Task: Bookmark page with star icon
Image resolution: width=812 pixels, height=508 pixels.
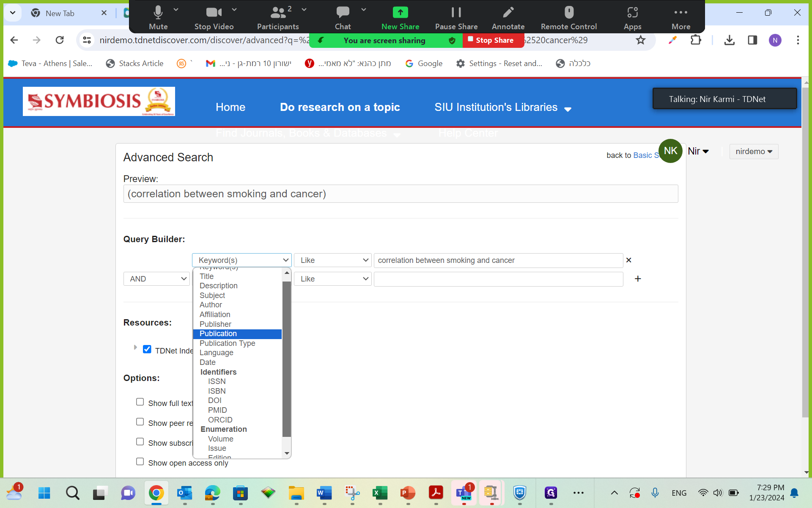Action: click(641, 40)
